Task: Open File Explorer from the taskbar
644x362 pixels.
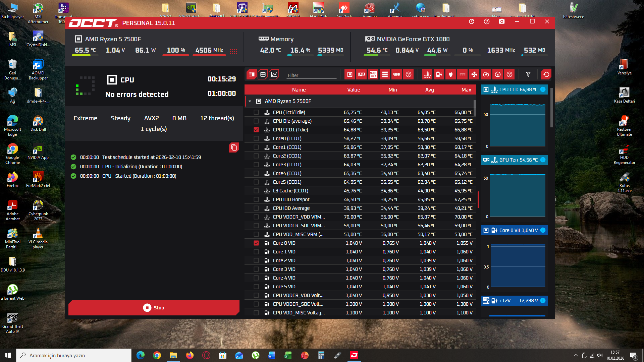Action: tap(173, 355)
